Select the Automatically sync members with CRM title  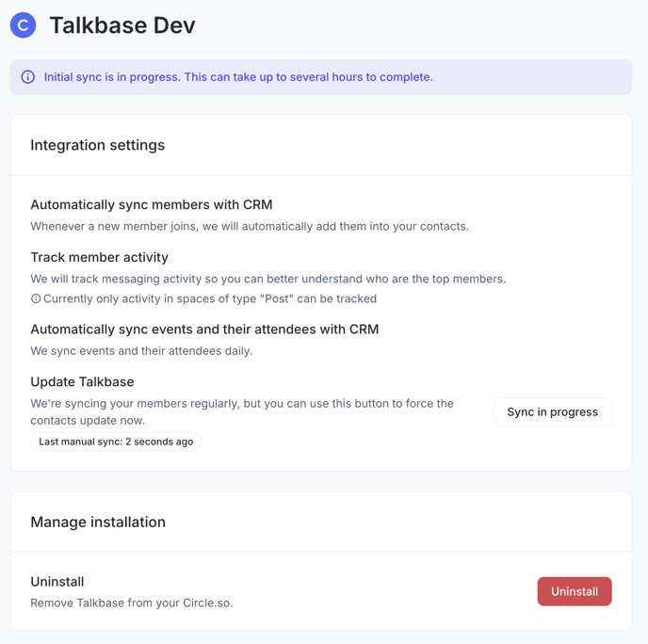click(x=152, y=204)
